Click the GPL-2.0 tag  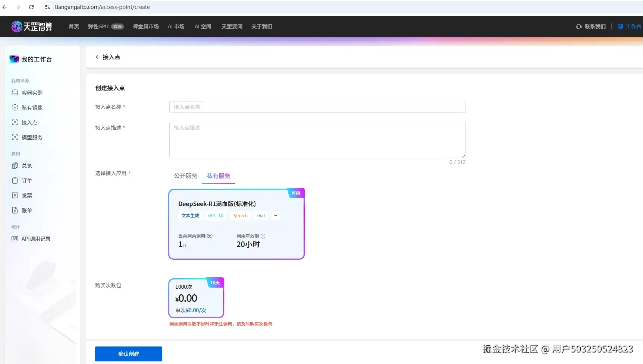[216, 215]
